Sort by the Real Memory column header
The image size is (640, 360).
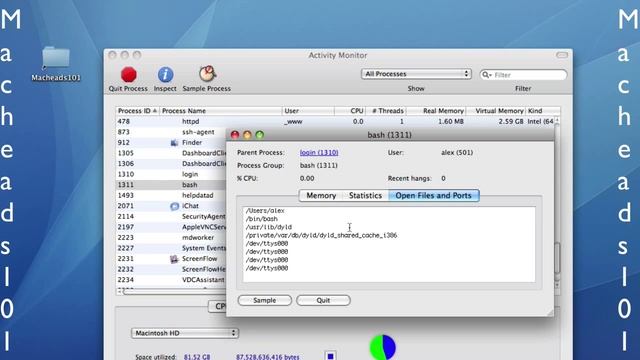tap(436, 111)
